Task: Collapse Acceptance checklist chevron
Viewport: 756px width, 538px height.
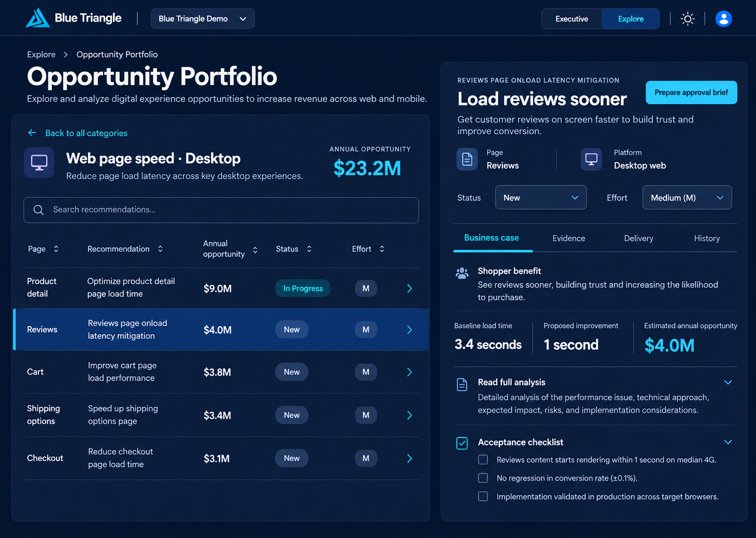Action: click(728, 442)
